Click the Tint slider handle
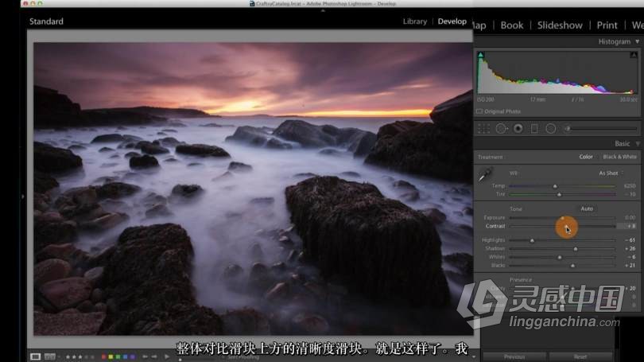Viewport: 644px width, 362px height. (x=560, y=195)
